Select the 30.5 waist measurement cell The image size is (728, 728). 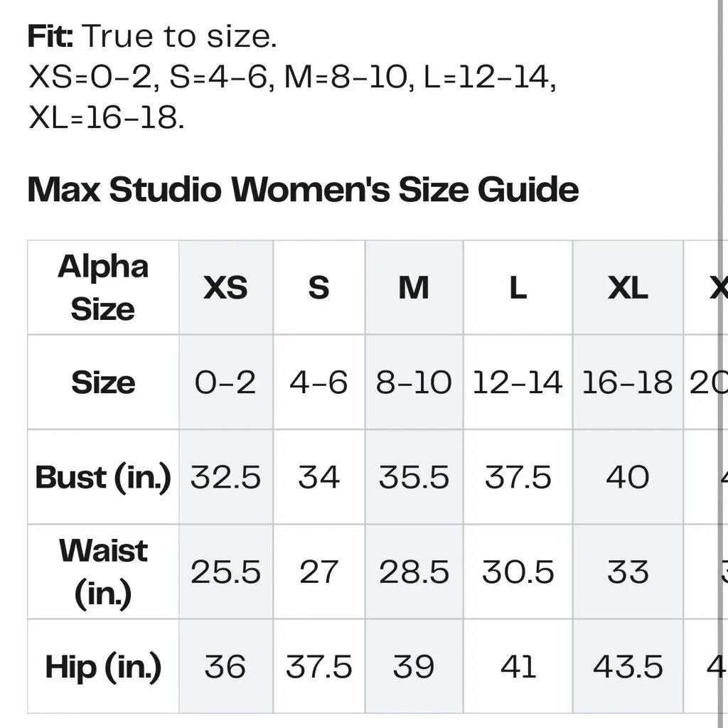pos(518,572)
